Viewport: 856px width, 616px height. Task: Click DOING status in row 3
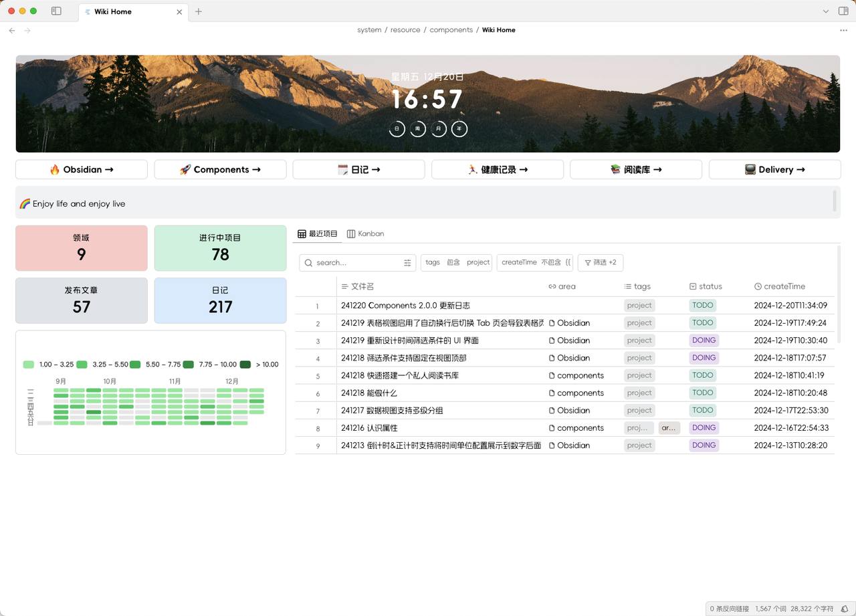704,340
